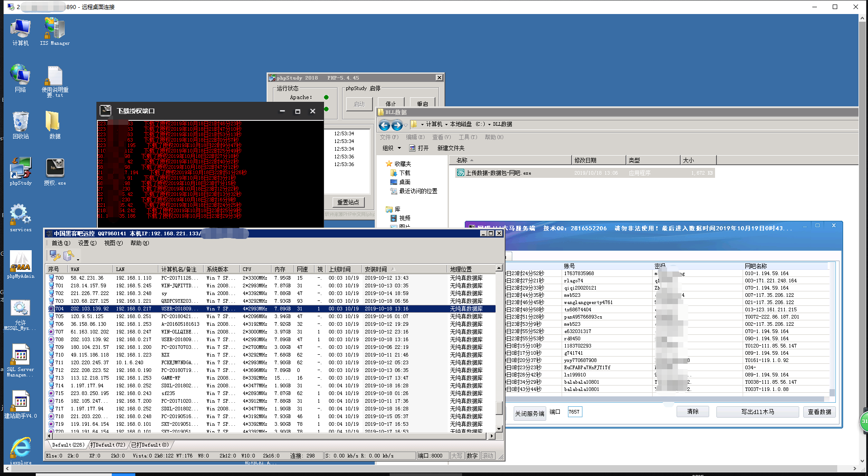Click the computer-wrench toolbar icon in 远控 window
This screenshot has width=868, height=476.
tap(55, 256)
